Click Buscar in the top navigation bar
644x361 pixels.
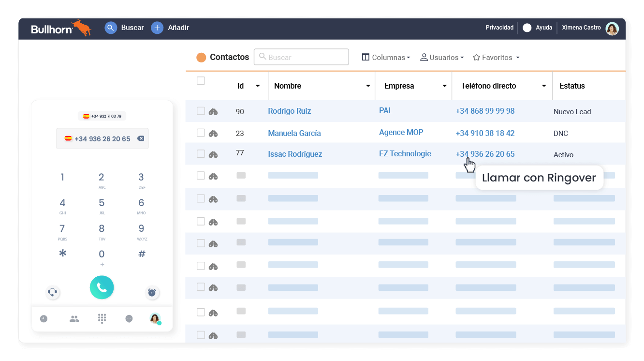(x=124, y=28)
